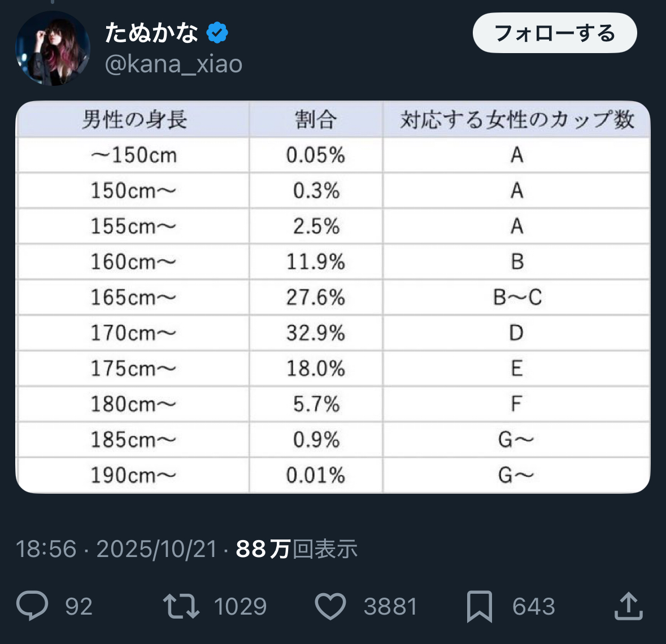Screen dimensions: 666x644
Task: Open the share upload icon
Action: (628, 606)
